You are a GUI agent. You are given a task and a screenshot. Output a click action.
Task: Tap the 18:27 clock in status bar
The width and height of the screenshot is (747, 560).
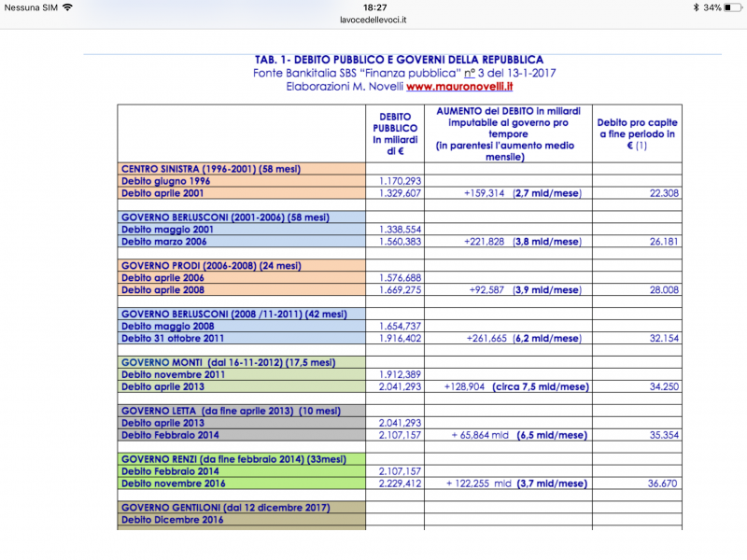coord(373,7)
